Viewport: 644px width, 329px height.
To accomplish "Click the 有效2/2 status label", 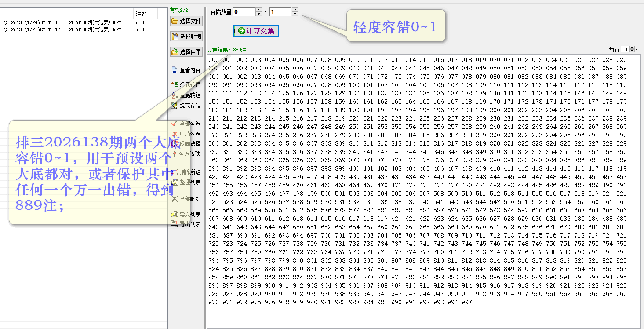I will [179, 10].
